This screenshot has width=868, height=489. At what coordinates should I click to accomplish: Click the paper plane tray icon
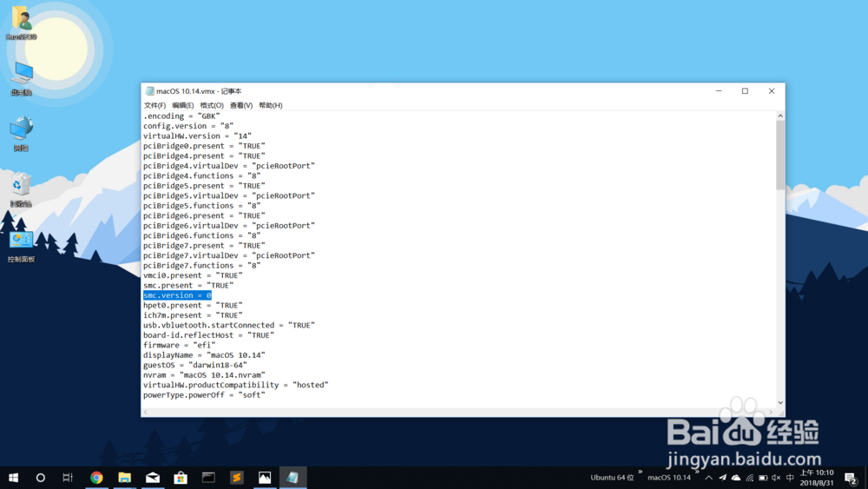click(722, 478)
